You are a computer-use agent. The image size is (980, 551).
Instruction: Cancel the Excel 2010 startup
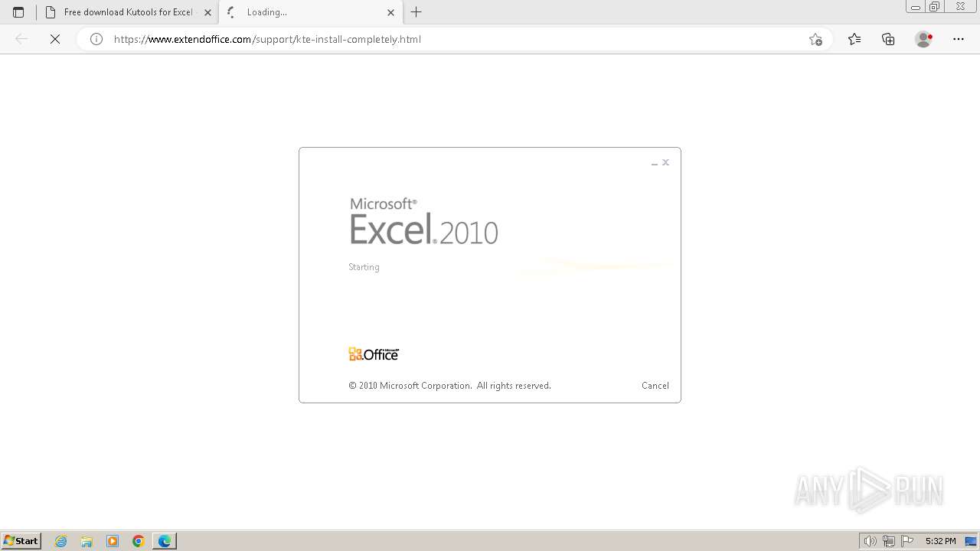(655, 386)
